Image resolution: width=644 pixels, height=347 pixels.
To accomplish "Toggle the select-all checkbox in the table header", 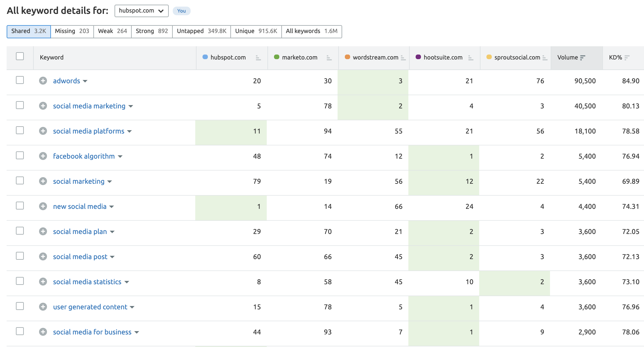I will (20, 57).
